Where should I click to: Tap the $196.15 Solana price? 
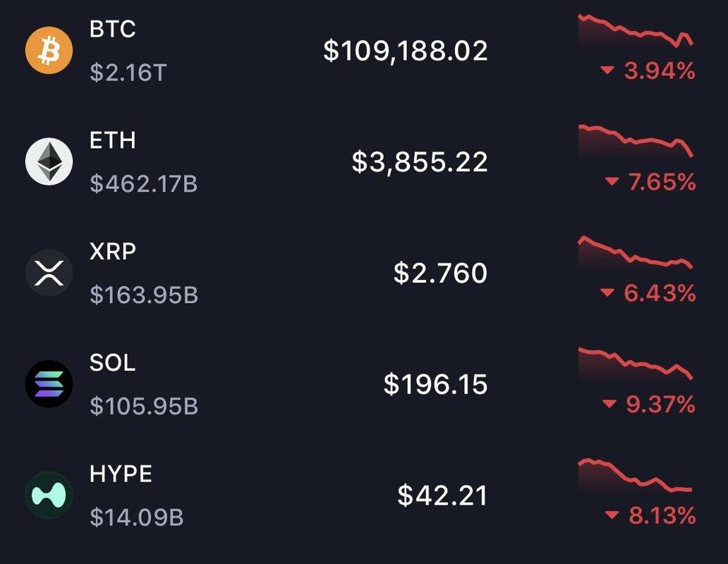coord(435,384)
